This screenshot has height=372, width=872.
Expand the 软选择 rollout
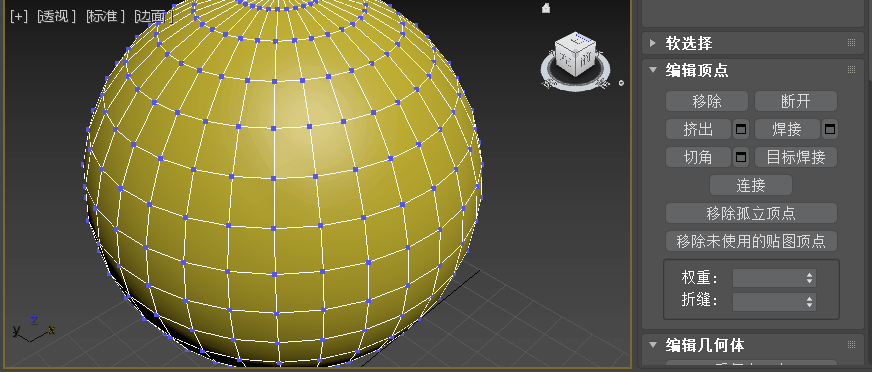tap(653, 43)
